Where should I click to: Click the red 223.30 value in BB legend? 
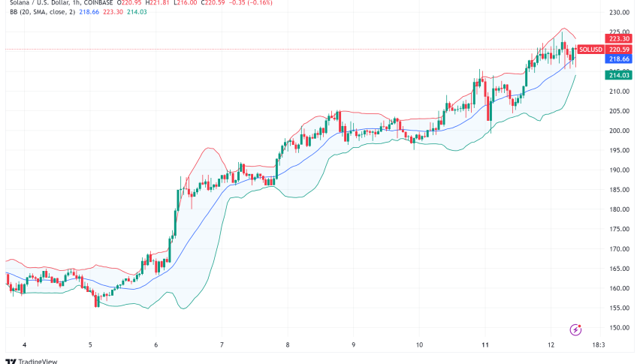click(x=113, y=12)
